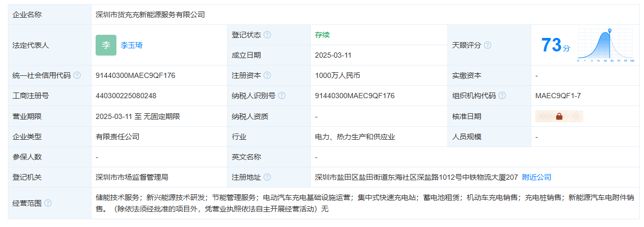Click help icon next to 组织机构代码

point(502,96)
